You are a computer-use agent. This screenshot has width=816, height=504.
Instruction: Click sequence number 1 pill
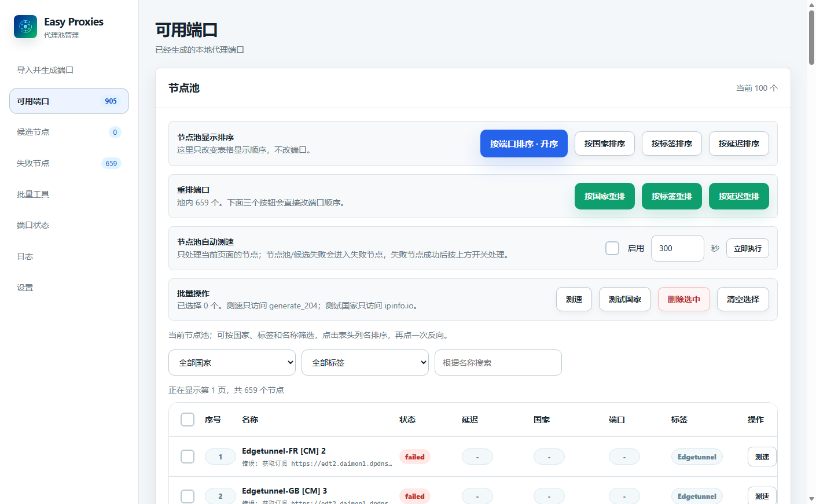220,457
